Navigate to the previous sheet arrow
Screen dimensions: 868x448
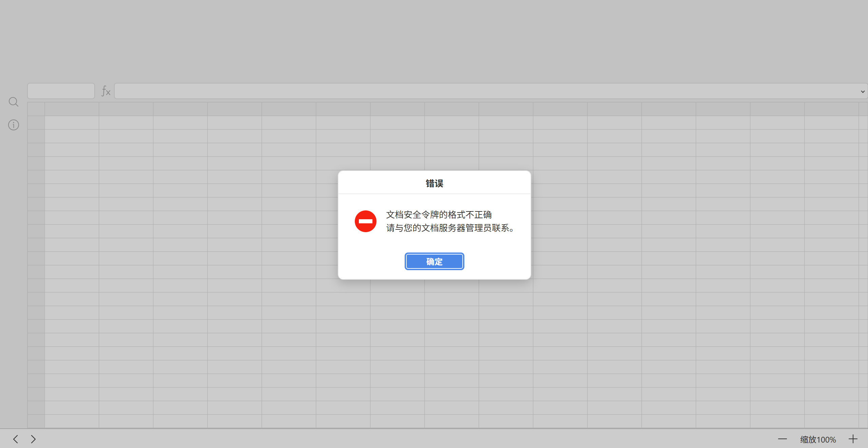click(16, 439)
